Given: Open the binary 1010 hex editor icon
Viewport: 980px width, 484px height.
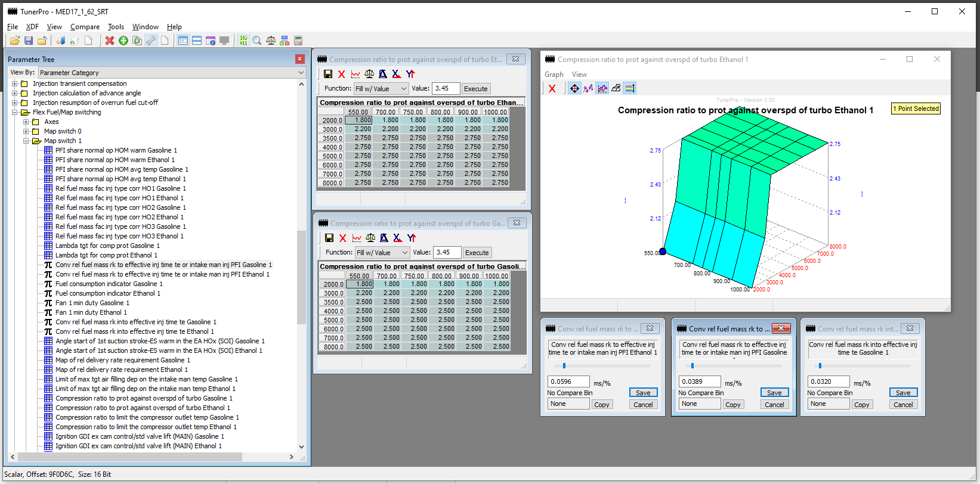Looking at the screenshot, I should point(243,41).
